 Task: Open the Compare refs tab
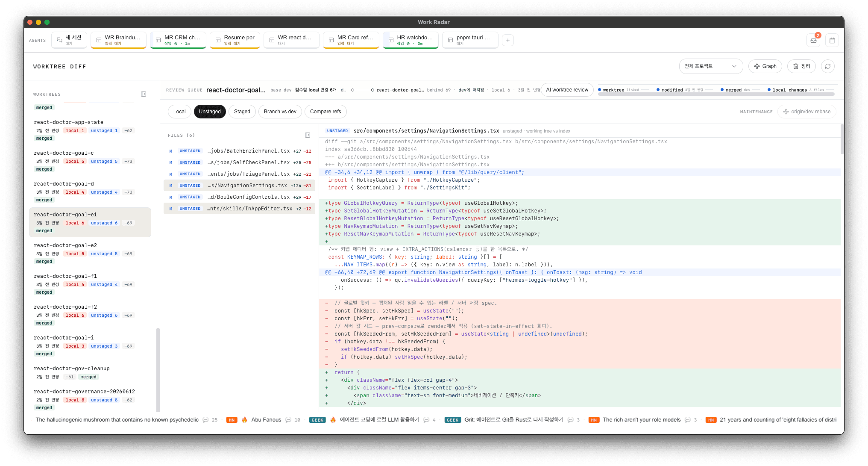pyautogui.click(x=325, y=112)
